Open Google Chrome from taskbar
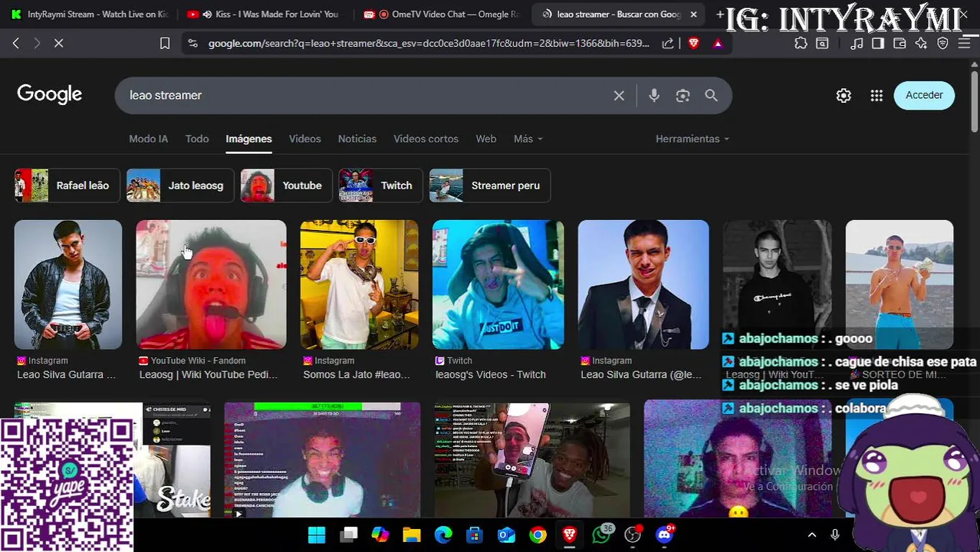Image resolution: width=980 pixels, height=552 pixels. pyautogui.click(x=538, y=534)
